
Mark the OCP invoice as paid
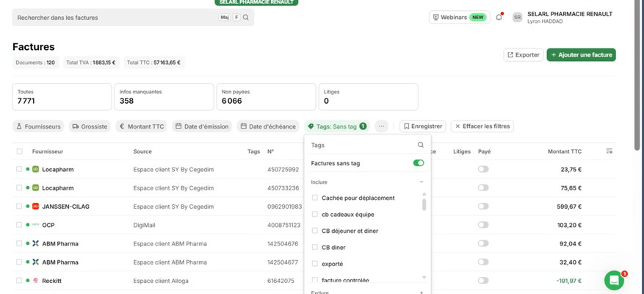tap(483, 225)
